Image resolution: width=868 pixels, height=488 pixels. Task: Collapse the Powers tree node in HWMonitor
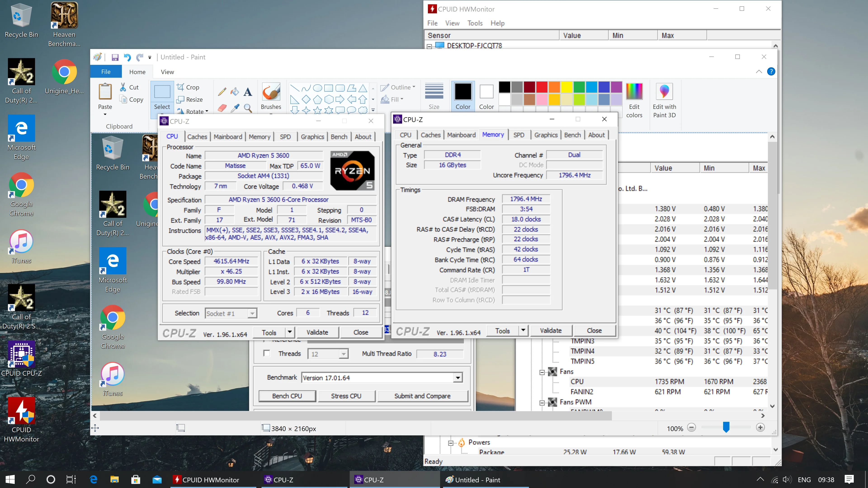pyautogui.click(x=451, y=443)
